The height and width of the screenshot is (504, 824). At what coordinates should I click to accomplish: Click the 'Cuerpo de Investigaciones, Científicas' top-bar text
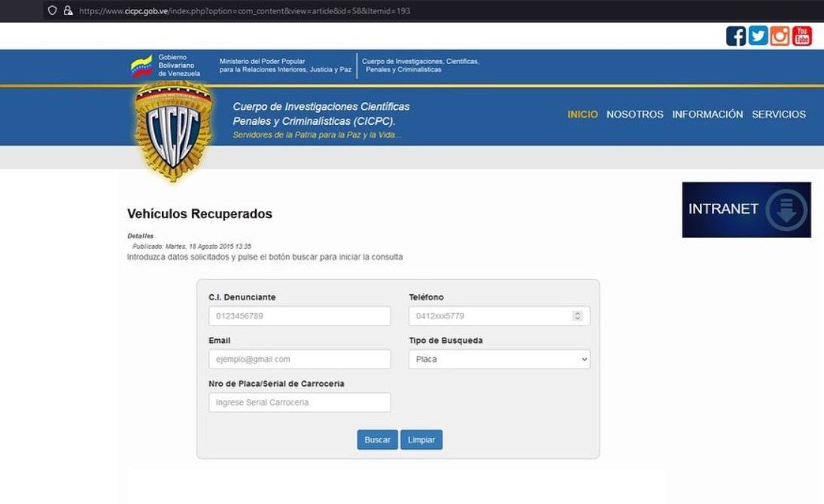[421, 65]
